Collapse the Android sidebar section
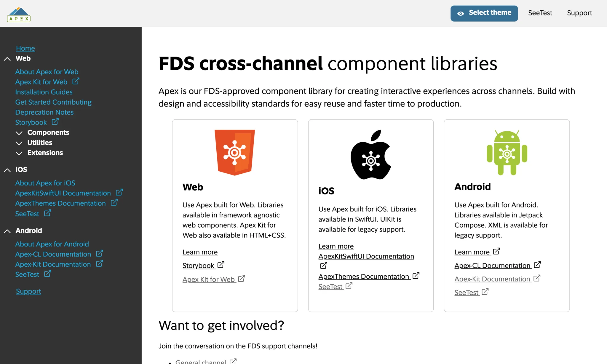The height and width of the screenshot is (364, 607). pos(7,231)
